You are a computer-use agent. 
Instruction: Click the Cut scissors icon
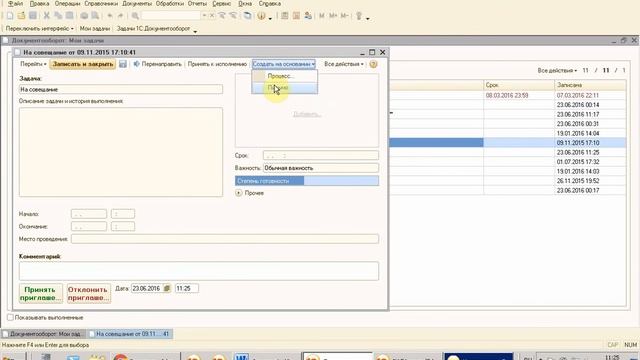47,16
